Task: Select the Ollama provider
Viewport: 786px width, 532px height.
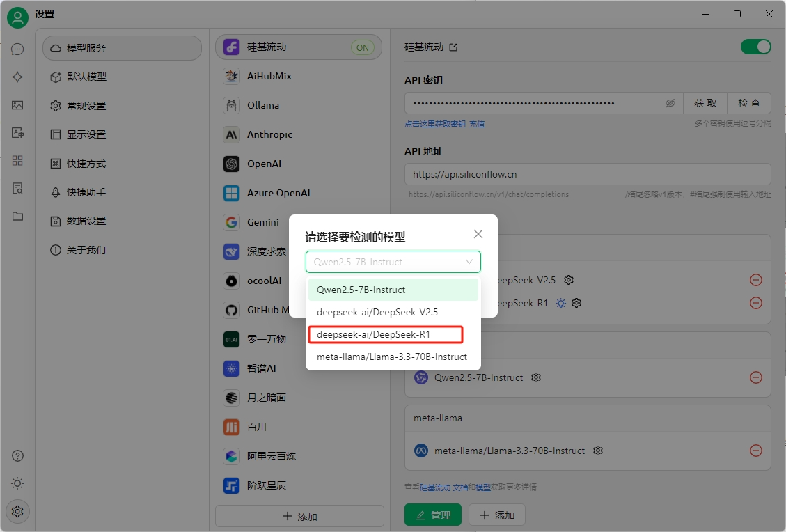Action: (299, 105)
